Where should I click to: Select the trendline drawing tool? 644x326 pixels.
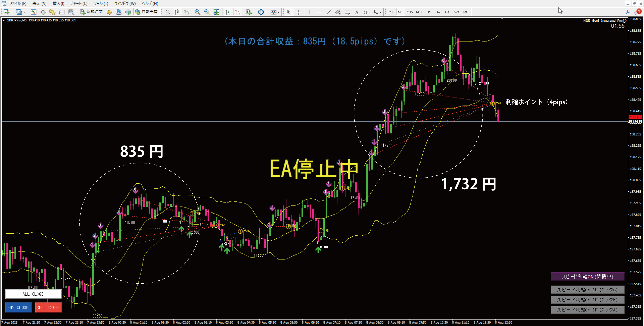point(328,12)
